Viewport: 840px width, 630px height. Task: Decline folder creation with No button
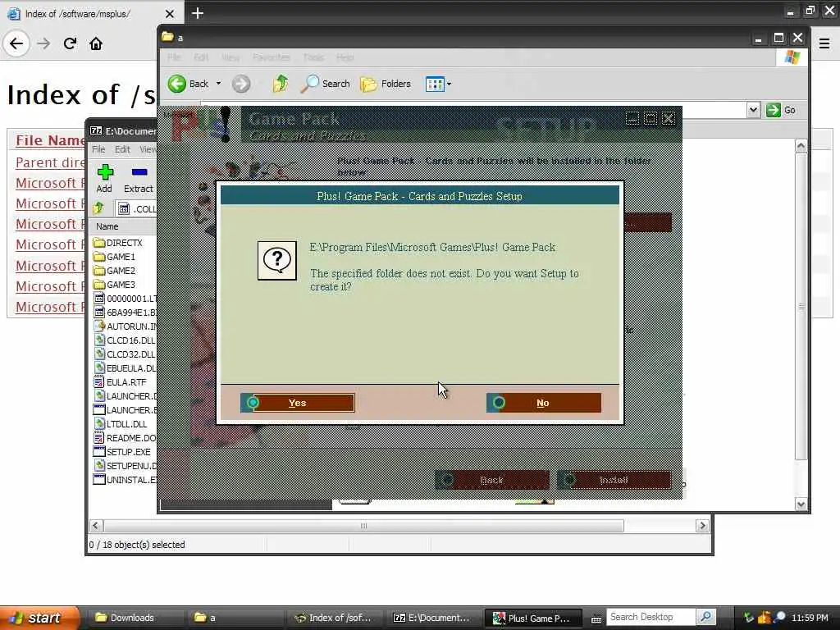543,403
